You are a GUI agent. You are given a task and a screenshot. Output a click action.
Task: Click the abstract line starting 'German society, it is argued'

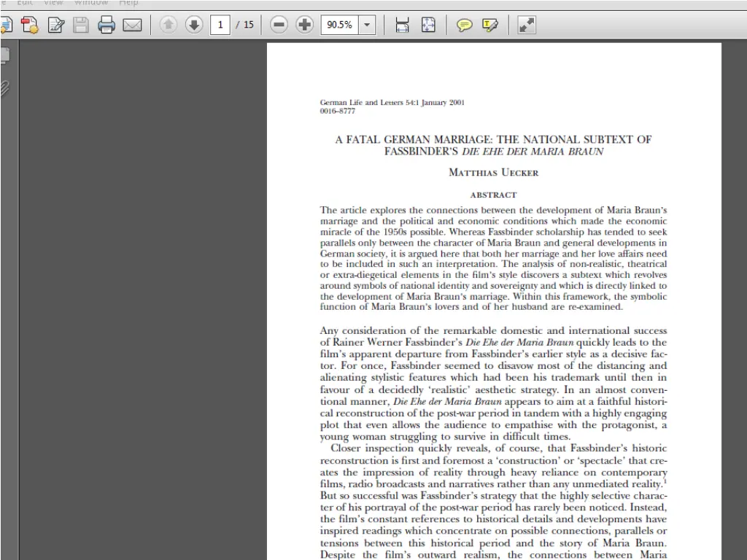click(494, 253)
